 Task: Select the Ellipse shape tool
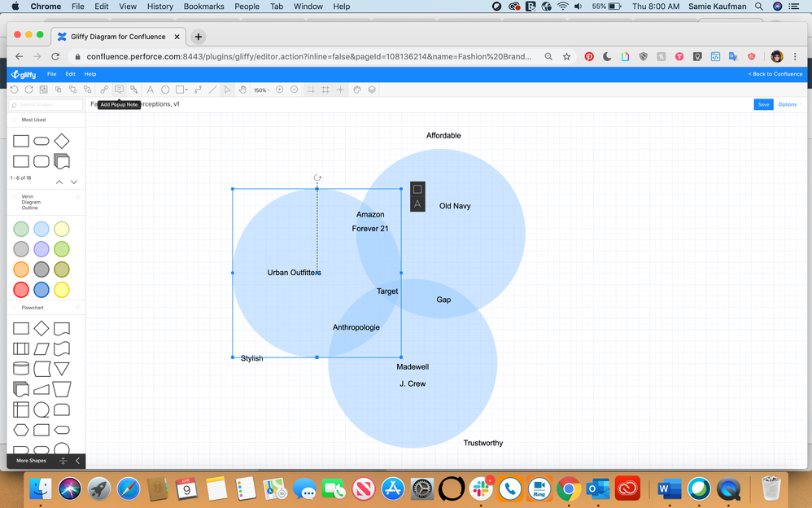click(165, 90)
